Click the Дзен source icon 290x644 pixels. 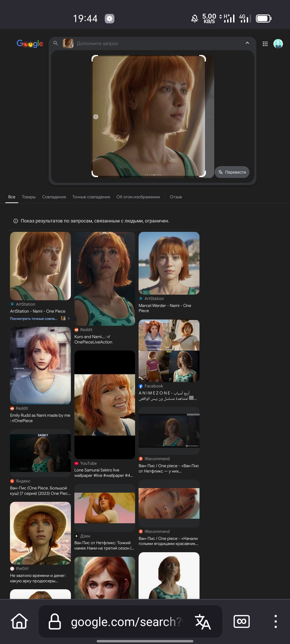[77, 536]
